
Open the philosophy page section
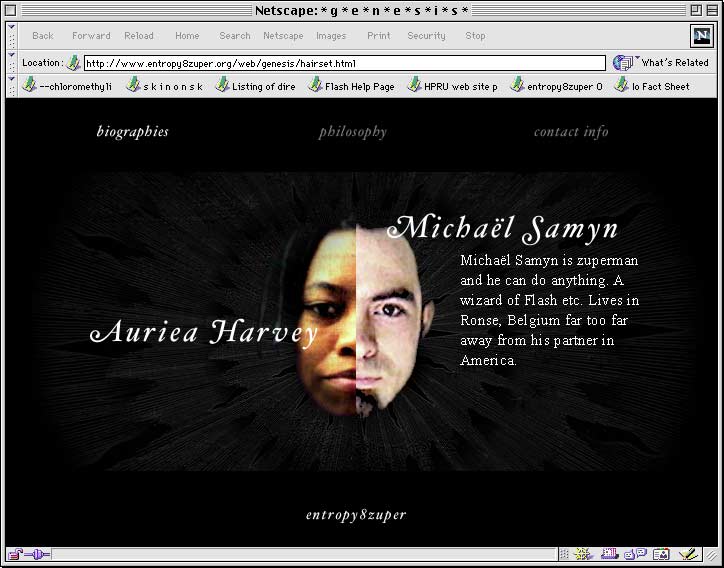click(352, 132)
